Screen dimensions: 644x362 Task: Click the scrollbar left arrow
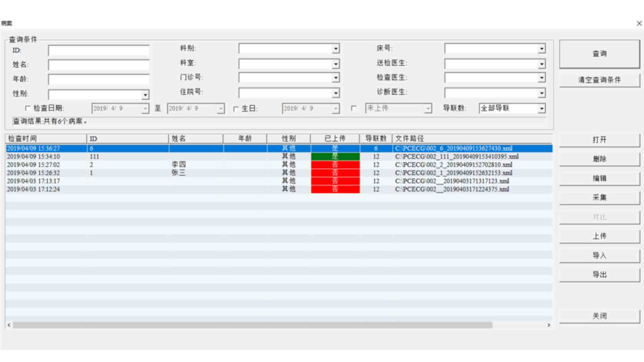(9, 325)
